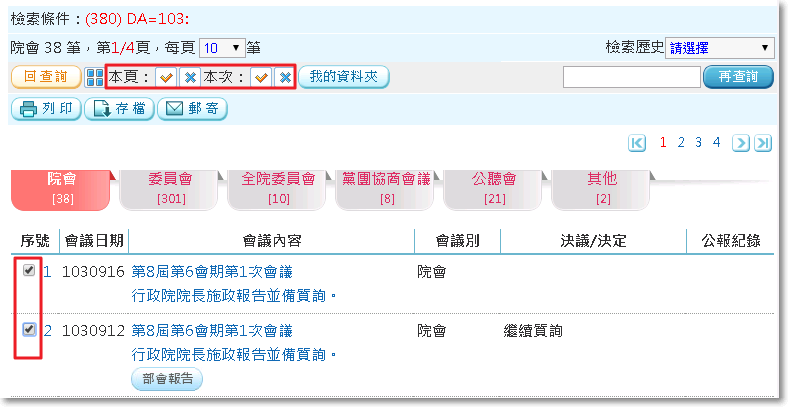Viewport: 788px width, 407px height.
Task: Click the 部會報告 button in record 2
Action: [167, 379]
